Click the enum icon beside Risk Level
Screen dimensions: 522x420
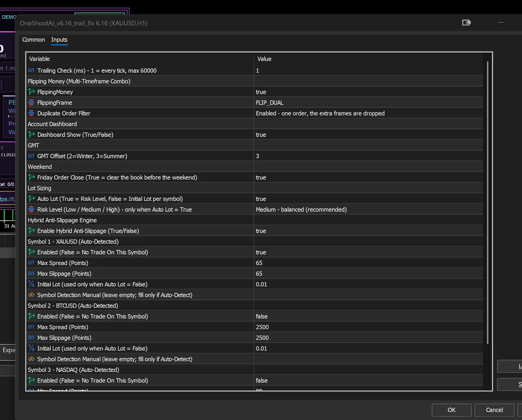31,209
